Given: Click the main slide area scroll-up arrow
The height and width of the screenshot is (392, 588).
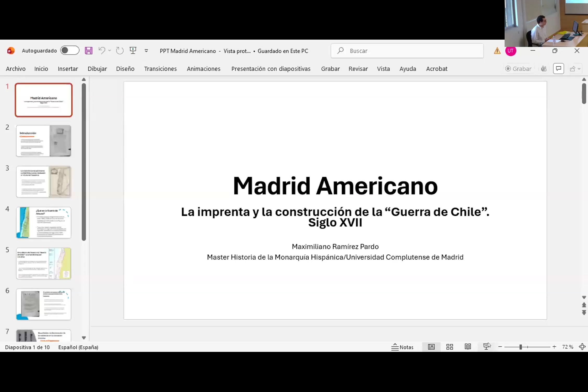Looking at the screenshot, I should 584,79.
